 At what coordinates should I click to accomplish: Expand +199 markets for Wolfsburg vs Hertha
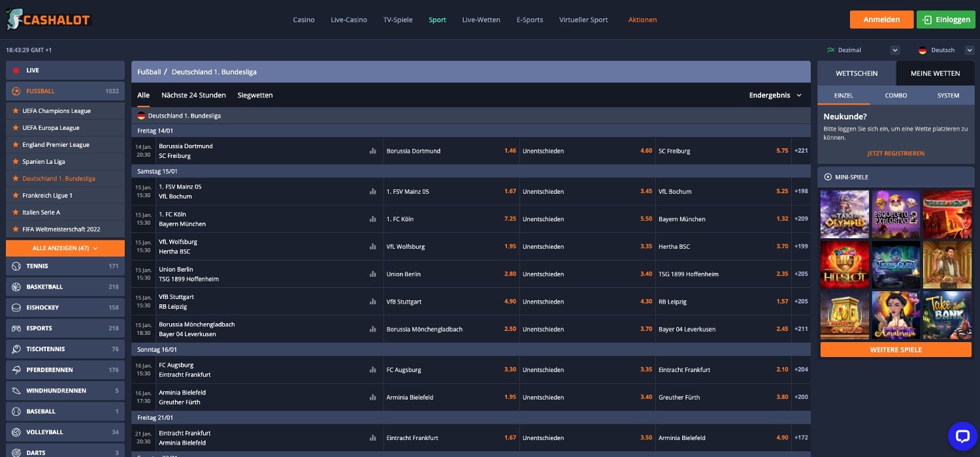(801, 246)
